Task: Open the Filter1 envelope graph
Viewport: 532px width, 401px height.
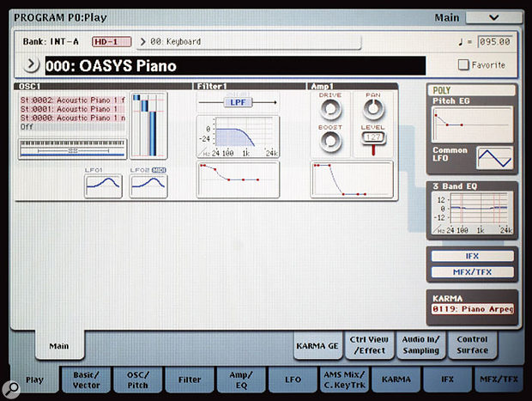Action: pyautogui.click(x=239, y=179)
